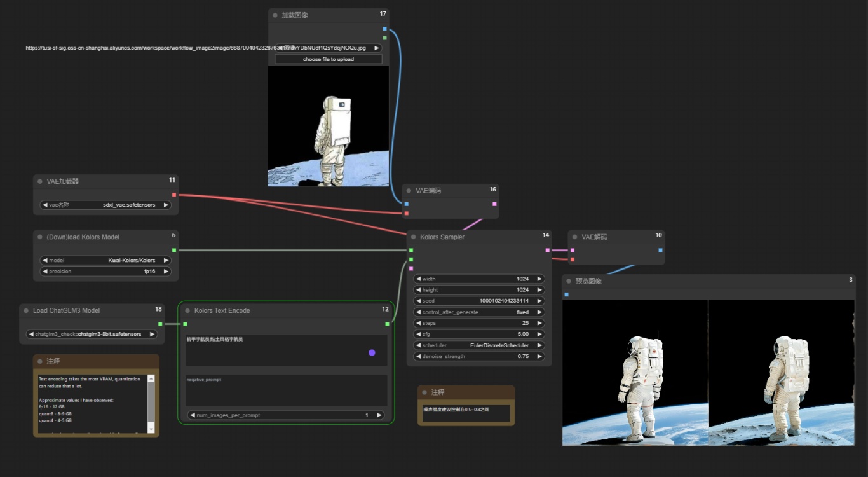Select next vae名称 option with right arrow
868x477 pixels.
pyautogui.click(x=166, y=205)
